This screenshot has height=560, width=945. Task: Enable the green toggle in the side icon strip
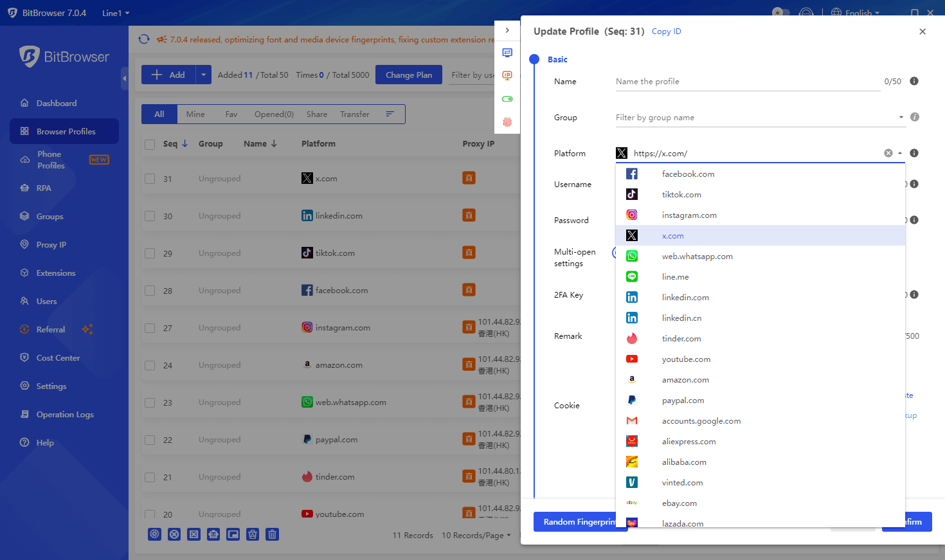click(507, 98)
